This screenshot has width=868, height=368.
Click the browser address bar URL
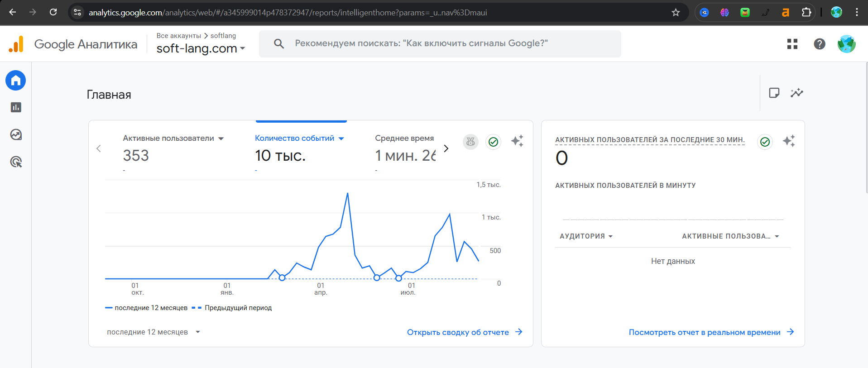(288, 13)
